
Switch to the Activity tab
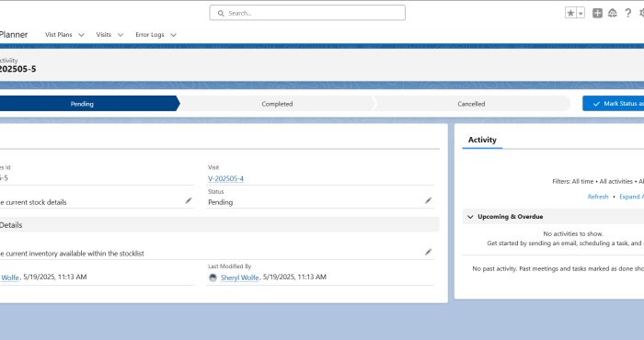tap(482, 140)
